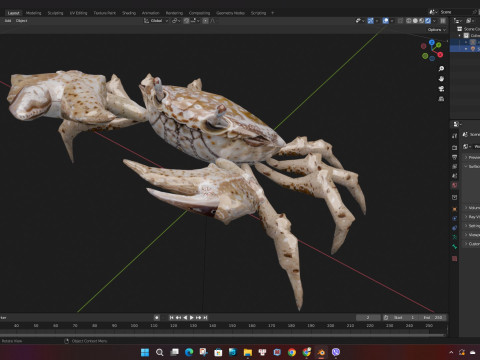Collapse the Surface panel

[471, 166]
